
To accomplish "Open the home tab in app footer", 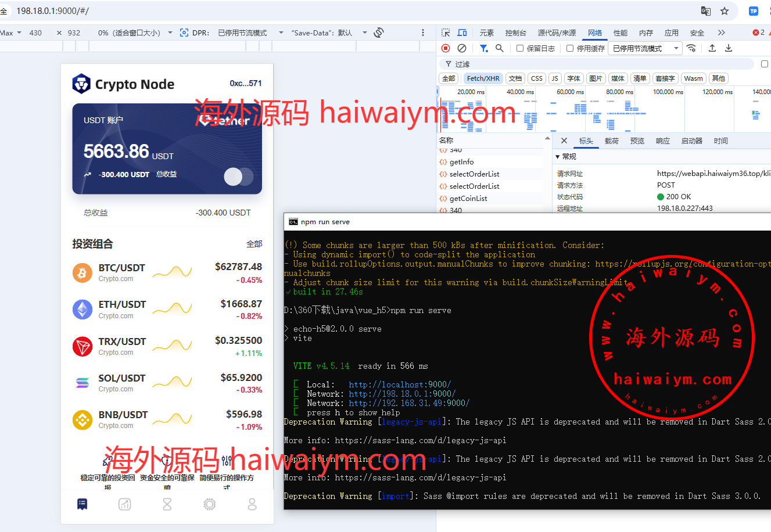I will 83,504.
